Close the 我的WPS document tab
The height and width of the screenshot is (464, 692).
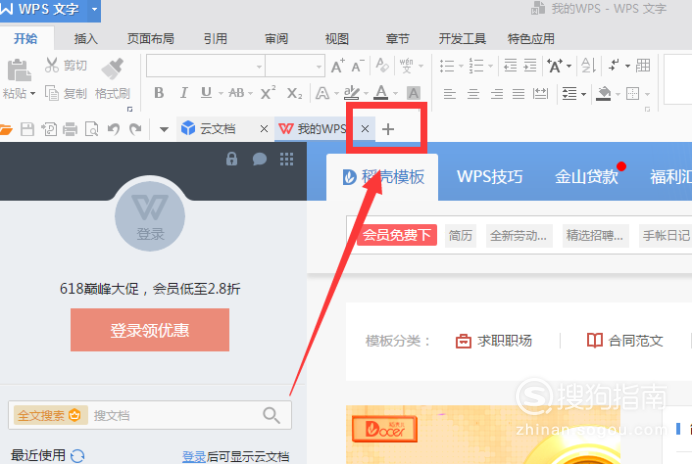coord(365,129)
